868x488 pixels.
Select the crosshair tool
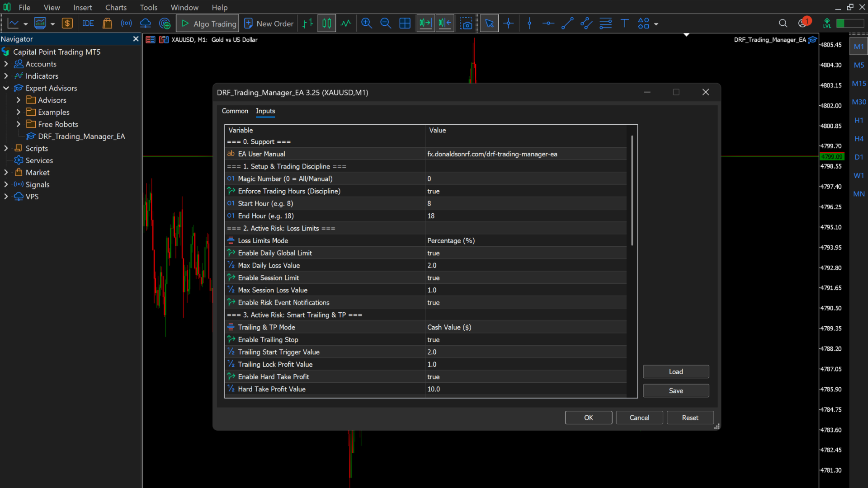[x=509, y=23]
